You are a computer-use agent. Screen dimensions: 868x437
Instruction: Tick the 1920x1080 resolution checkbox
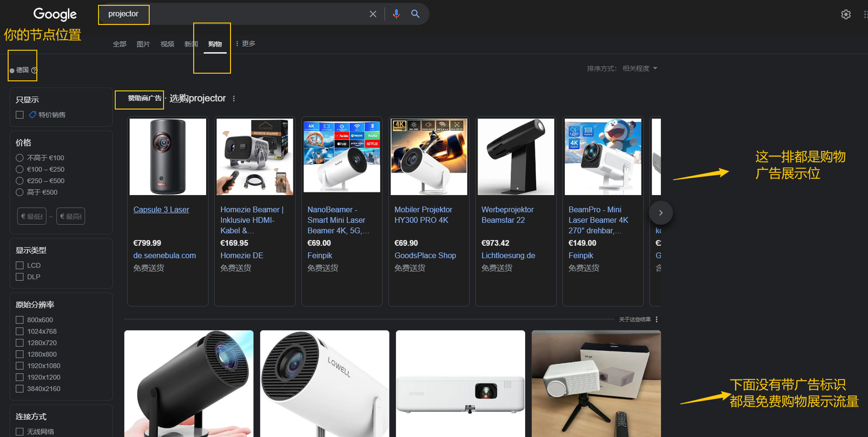[20, 365]
